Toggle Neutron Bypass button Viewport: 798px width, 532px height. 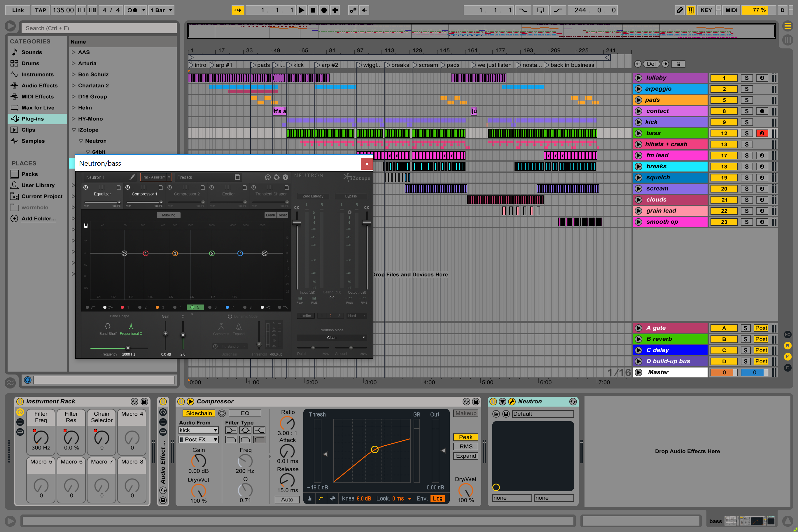click(351, 196)
